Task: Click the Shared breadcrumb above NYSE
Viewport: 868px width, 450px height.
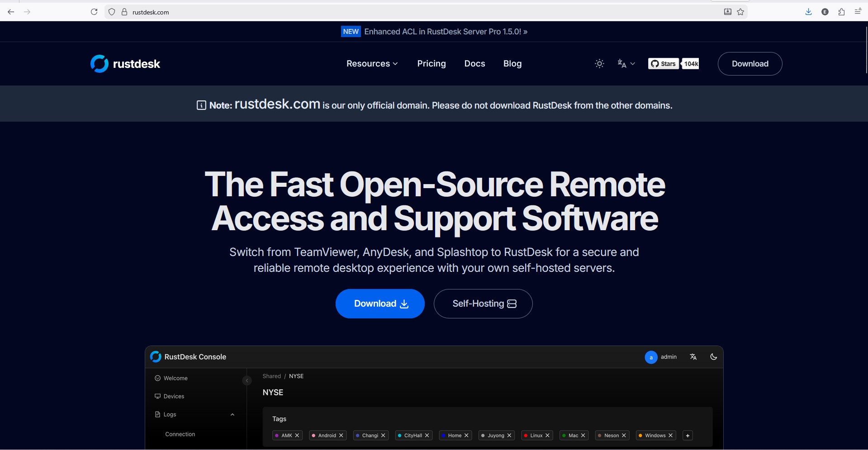Action: point(271,376)
